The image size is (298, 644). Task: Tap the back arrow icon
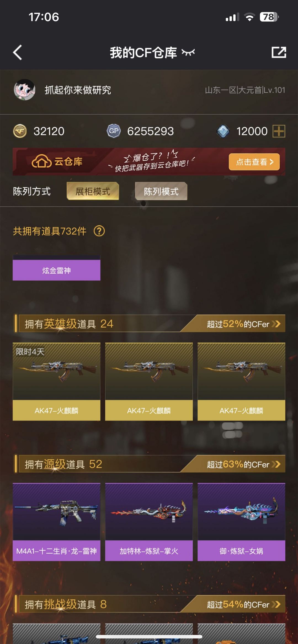(17, 52)
